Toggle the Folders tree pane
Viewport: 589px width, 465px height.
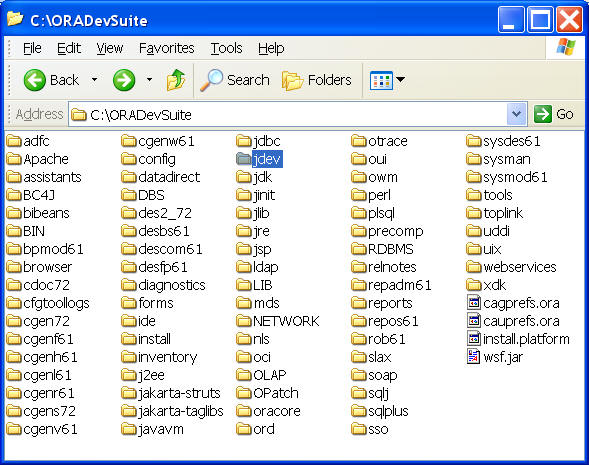[x=316, y=80]
